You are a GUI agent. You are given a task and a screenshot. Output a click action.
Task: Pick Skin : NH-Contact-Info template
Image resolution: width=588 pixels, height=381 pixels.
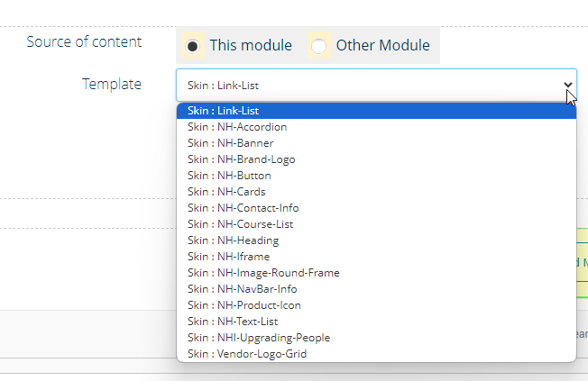[243, 208]
